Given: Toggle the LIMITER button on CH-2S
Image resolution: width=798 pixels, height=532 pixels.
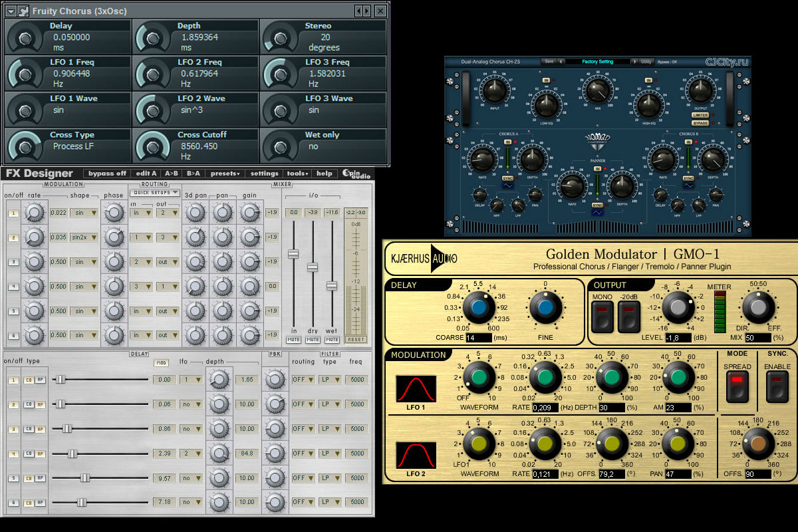Looking at the screenshot, I should (x=700, y=115).
